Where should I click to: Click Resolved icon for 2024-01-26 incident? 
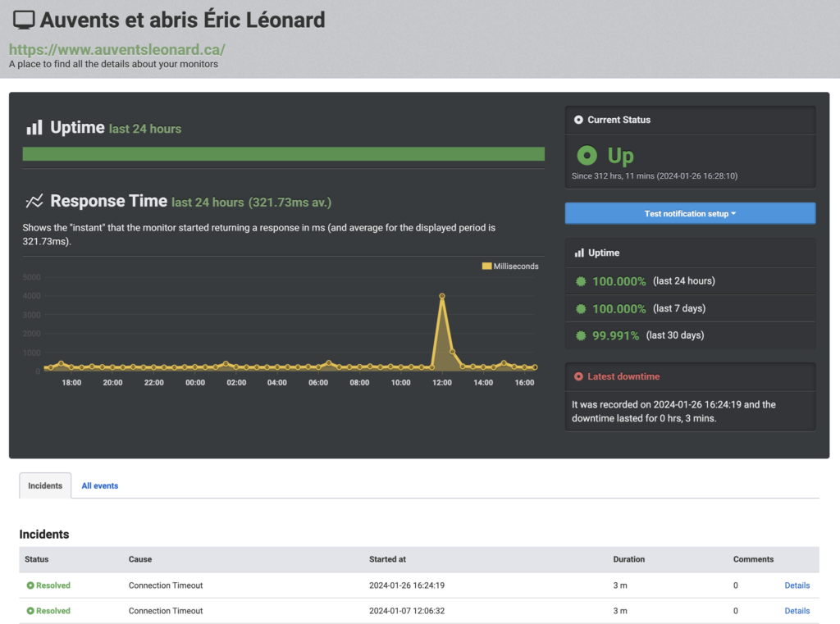pyautogui.click(x=30, y=585)
